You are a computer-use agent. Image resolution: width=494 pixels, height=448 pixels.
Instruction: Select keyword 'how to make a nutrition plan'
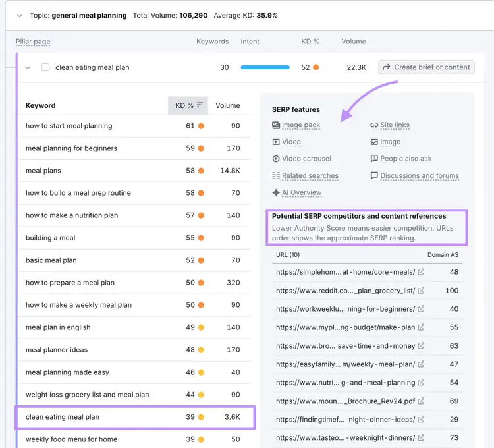(72, 215)
